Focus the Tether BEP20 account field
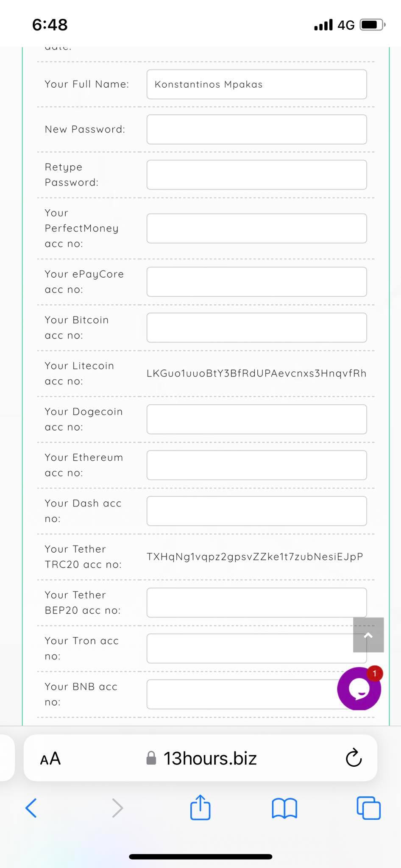The height and width of the screenshot is (868, 401). [250, 602]
